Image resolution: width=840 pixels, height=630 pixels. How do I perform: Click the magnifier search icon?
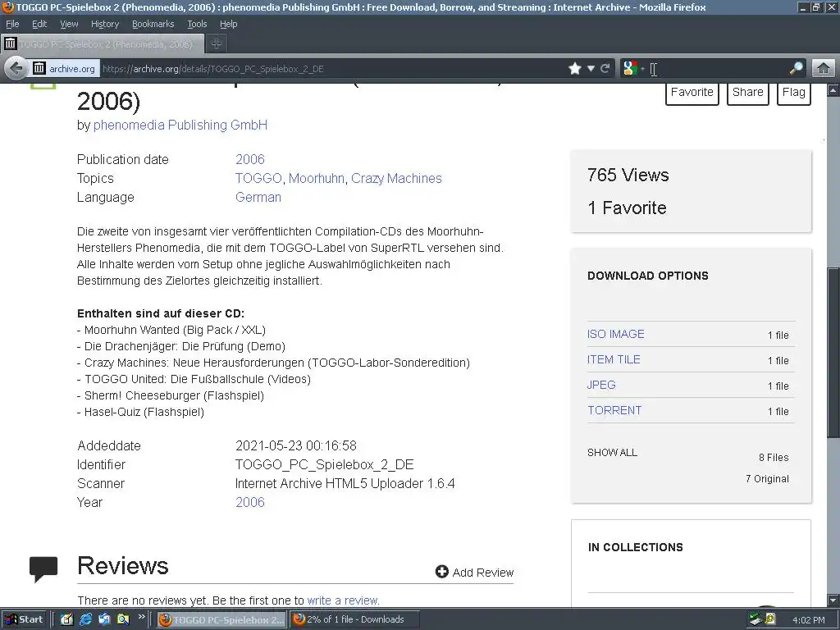[796, 68]
